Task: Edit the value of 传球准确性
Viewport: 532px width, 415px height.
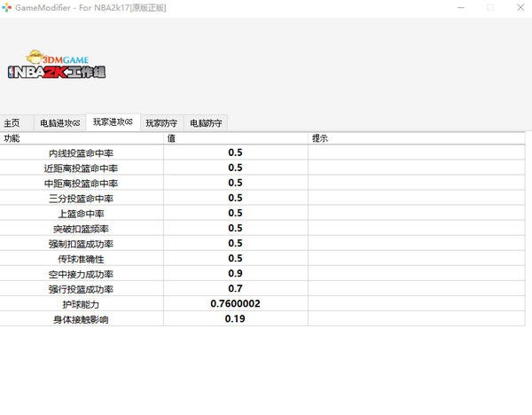Action: (x=236, y=258)
